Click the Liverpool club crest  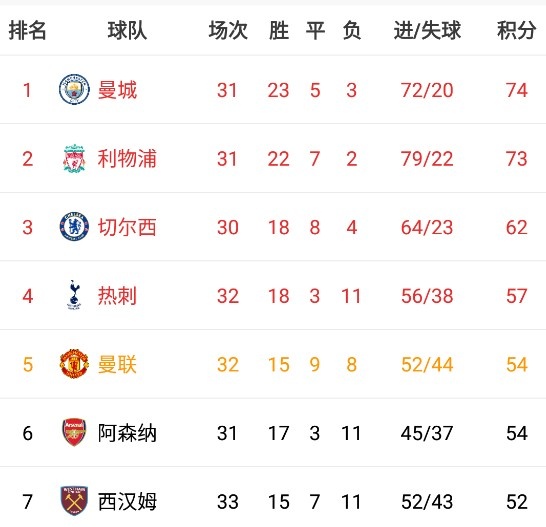point(74,158)
